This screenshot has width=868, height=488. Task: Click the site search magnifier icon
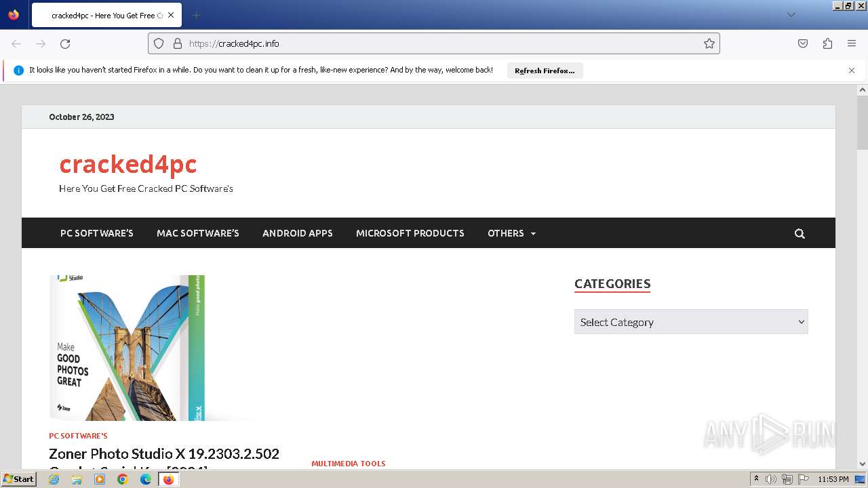point(800,233)
